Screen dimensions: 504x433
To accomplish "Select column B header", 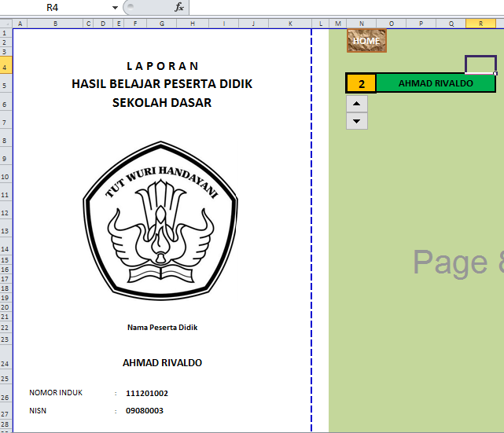I will (55, 24).
